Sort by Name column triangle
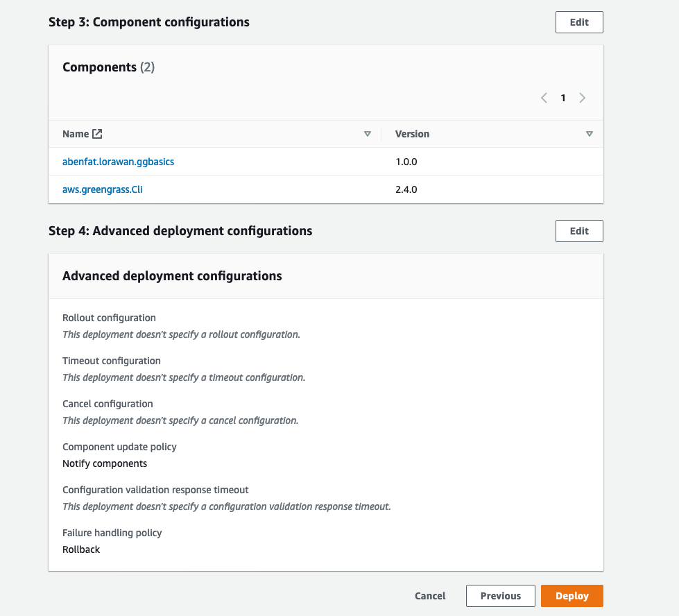This screenshot has width=679, height=616. 368,134
